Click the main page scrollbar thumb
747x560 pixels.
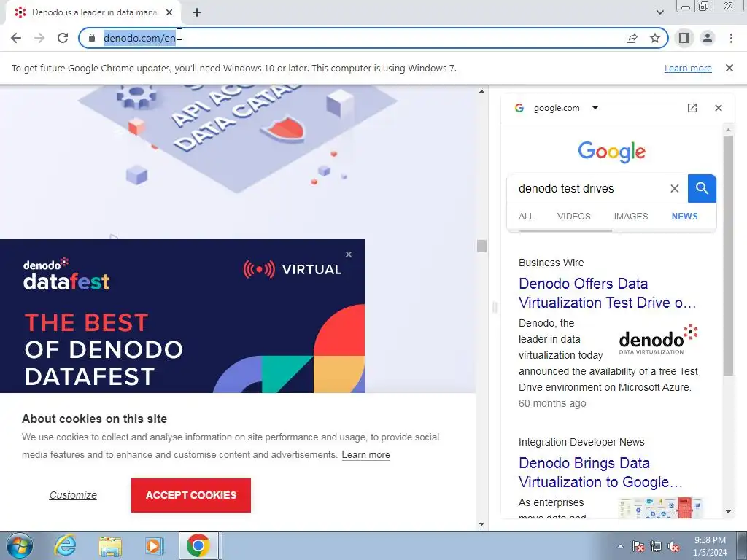point(481,246)
